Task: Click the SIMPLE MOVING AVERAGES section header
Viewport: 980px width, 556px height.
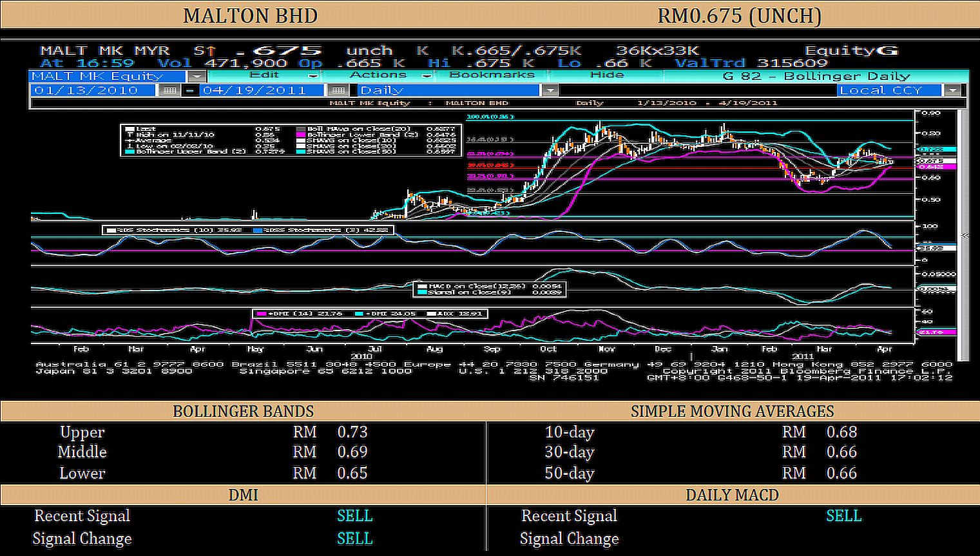Action: 733,411
